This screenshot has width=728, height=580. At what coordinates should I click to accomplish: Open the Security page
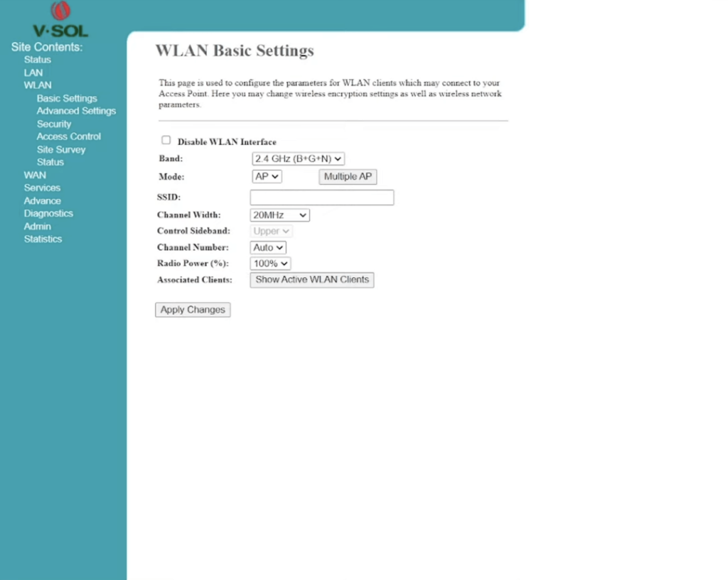53,124
